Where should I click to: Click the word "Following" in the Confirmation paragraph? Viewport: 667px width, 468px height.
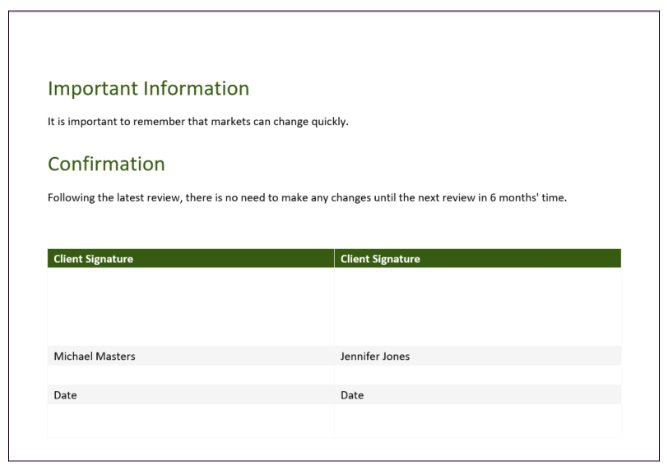click(x=73, y=197)
